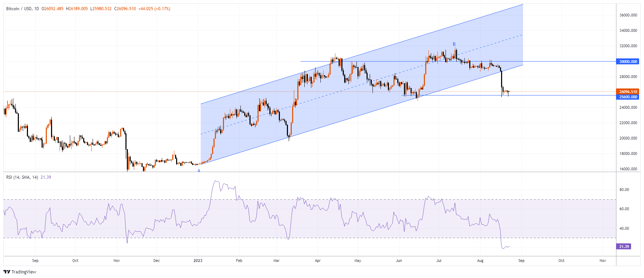This screenshot has width=644, height=278.
Task: Click the Sep 2022 time axis label
Action: (x=35, y=261)
